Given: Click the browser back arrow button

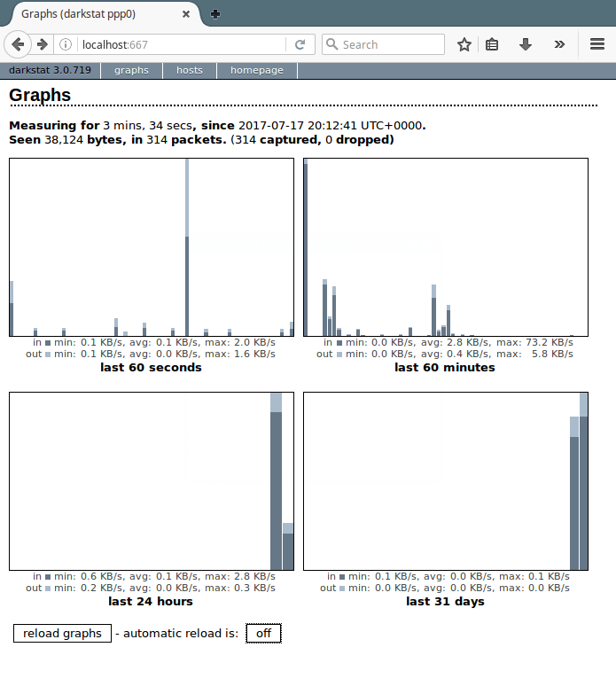Looking at the screenshot, I should 18,44.
